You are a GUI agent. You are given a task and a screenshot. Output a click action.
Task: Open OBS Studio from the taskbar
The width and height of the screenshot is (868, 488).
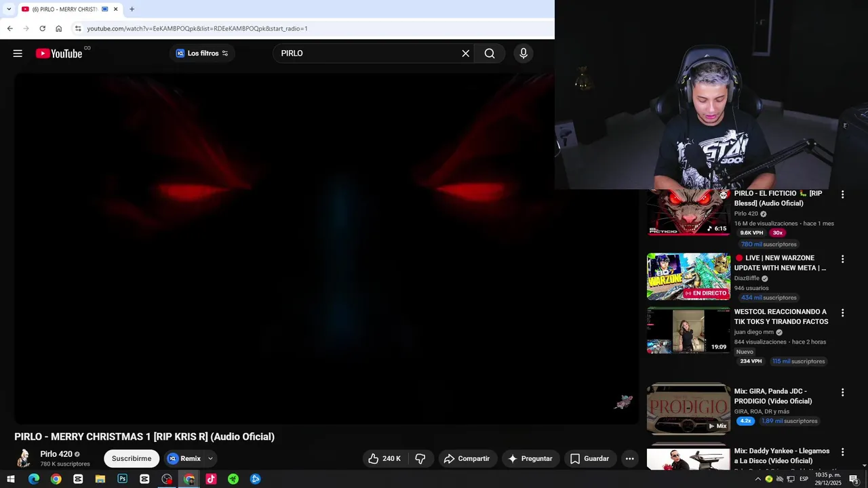[167, 479]
